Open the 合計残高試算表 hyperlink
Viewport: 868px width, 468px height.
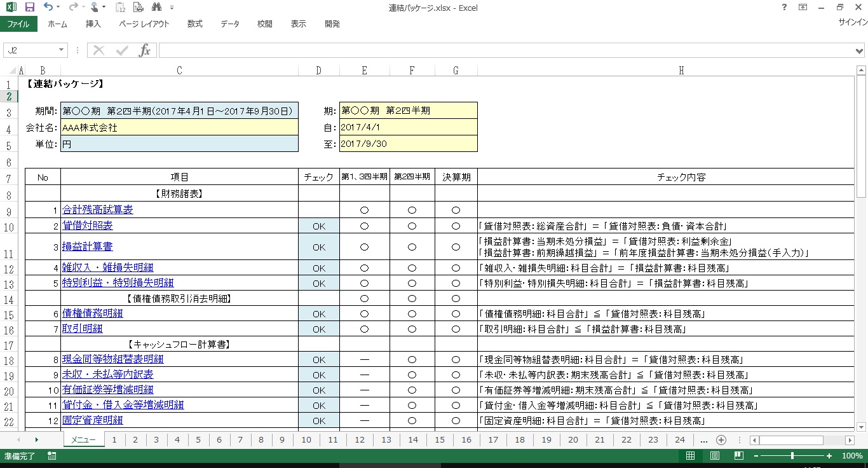pos(98,209)
